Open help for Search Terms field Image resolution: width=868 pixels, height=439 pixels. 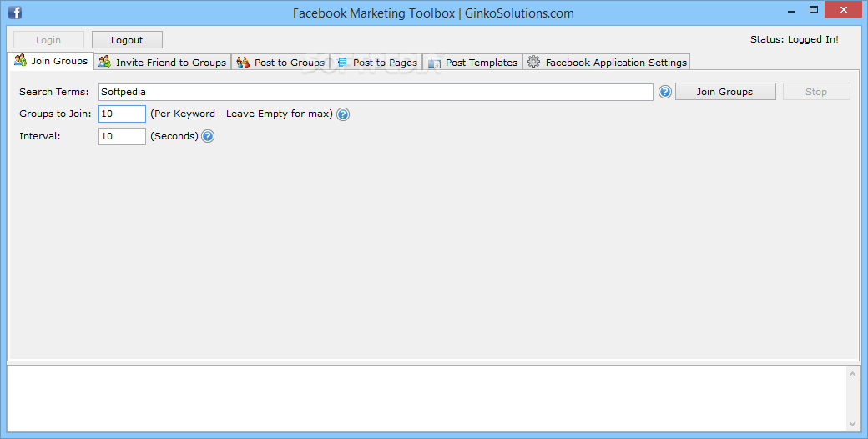[x=665, y=92]
